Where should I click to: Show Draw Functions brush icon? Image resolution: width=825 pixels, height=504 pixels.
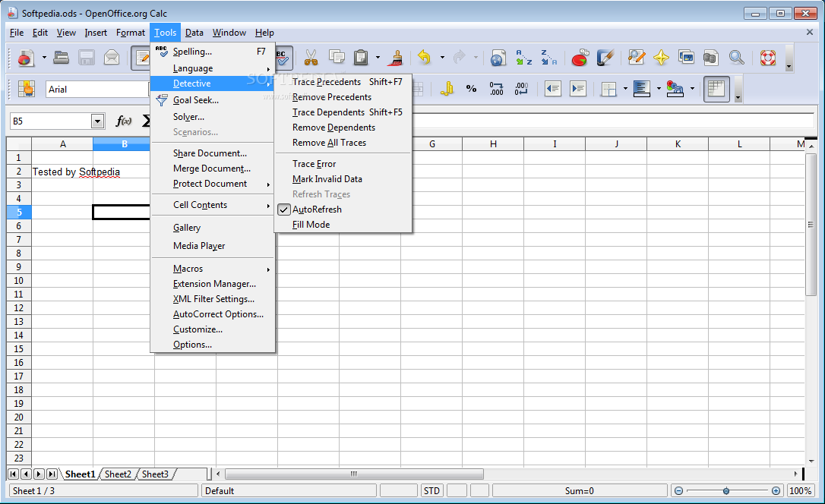pos(605,57)
